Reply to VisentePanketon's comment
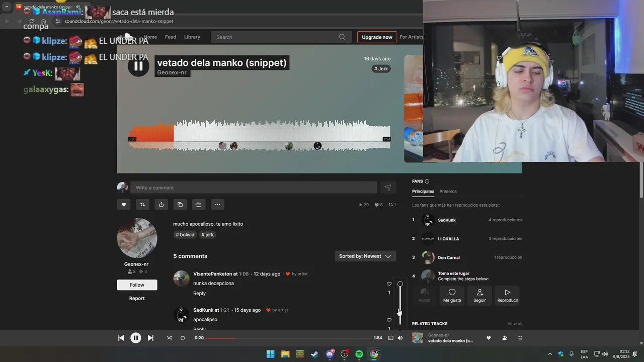This screenshot has height=362, width=644. point(199,293)
